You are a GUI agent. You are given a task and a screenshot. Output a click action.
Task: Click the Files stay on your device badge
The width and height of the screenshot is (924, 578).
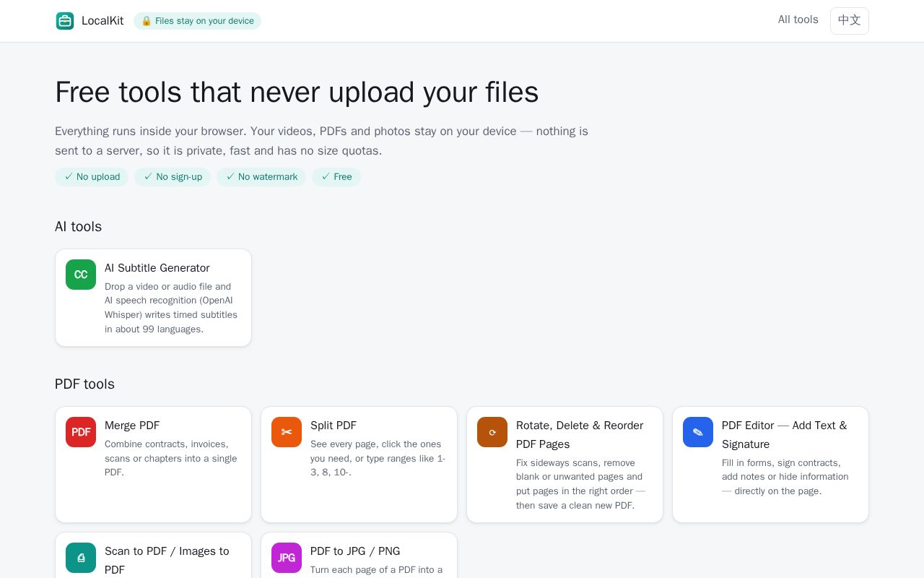(x=197, y=21)
